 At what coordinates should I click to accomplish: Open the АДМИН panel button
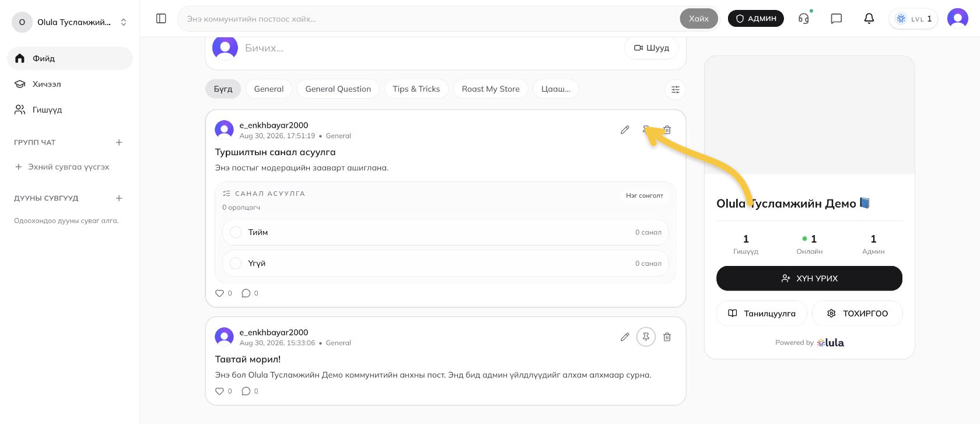[x=756, y=19]
